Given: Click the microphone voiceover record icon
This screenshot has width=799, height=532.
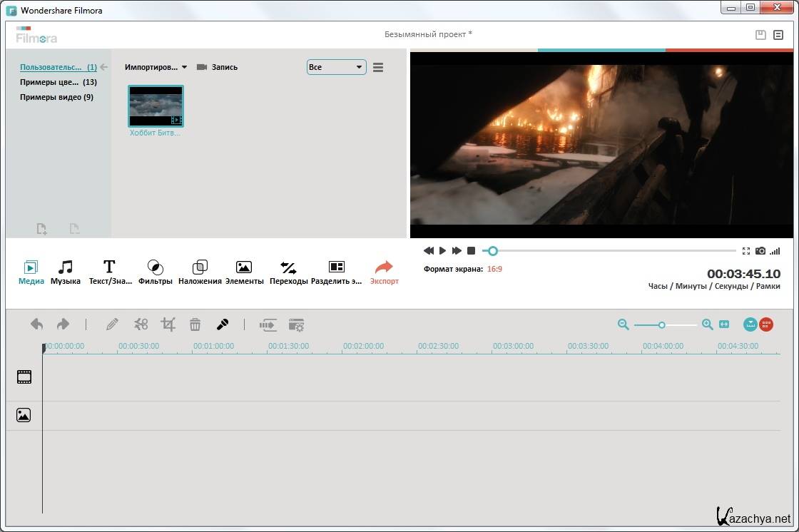Looking at the screenshot, I should [223, 324].
